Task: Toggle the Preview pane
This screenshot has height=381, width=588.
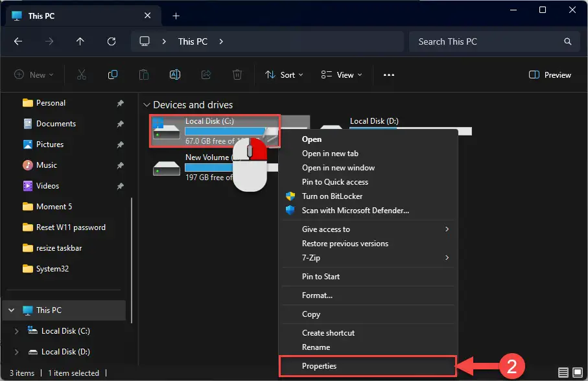Action: (549, 75)
